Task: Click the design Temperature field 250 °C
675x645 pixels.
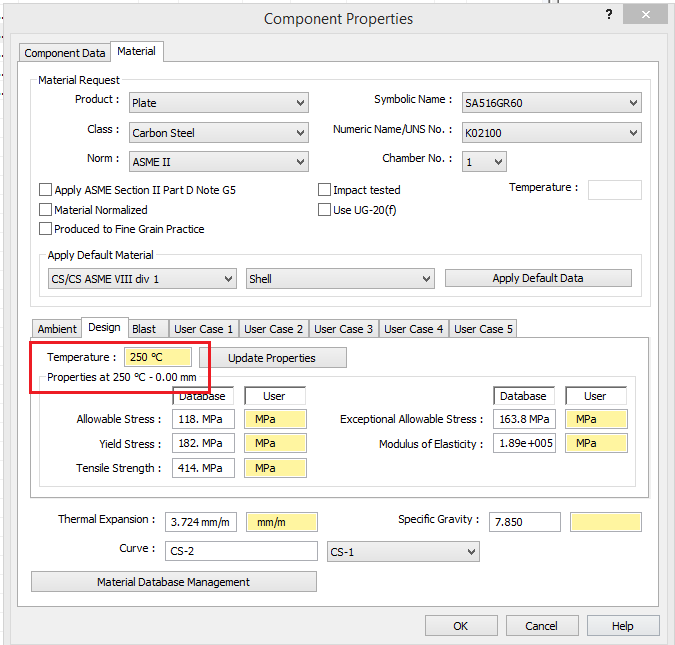Action: (x=158, y=357)
